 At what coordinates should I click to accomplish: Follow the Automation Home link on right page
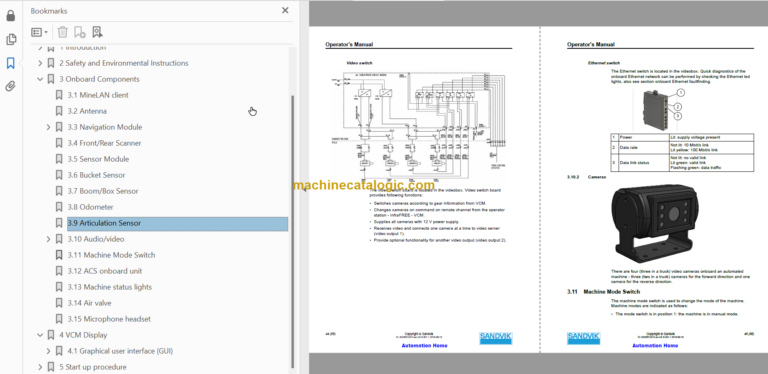[x=655, y=346]
